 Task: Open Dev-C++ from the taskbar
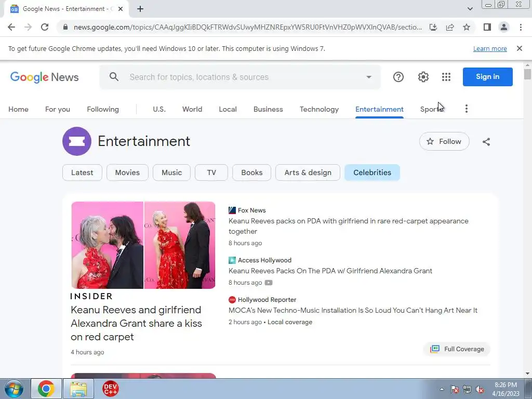point(110,389)
